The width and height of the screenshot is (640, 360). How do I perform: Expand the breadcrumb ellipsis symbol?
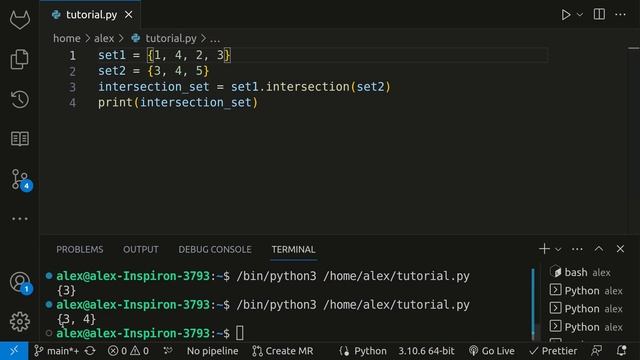(215, 39)
